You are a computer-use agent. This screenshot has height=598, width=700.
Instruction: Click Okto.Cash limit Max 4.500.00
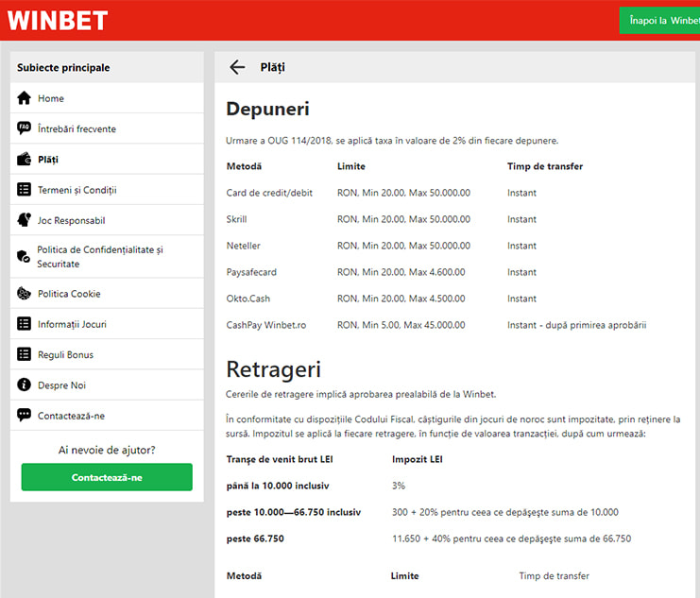point(401,299)
